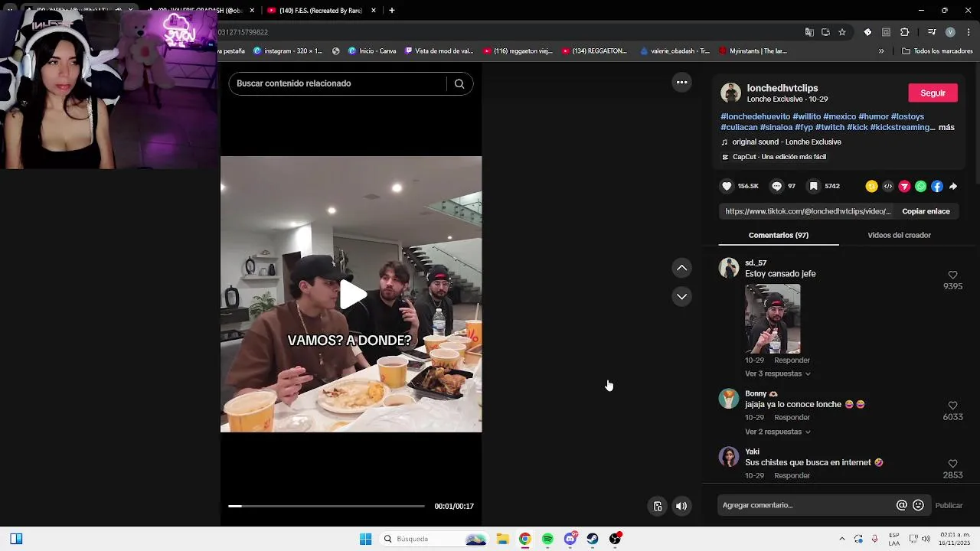Viewport: 980px width, 551px height.
Task: Open Chrome three-dot menu
Action: click(x=969, y=32)
